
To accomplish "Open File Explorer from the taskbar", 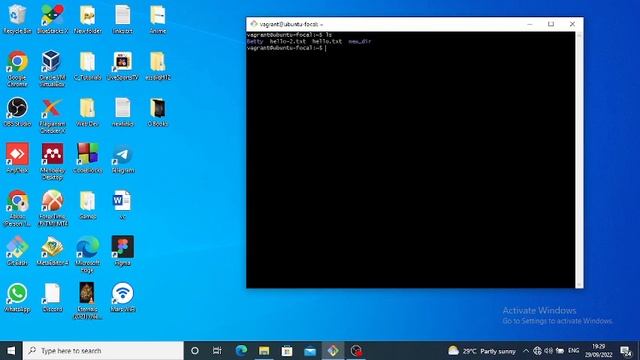I will pos(264,351).
